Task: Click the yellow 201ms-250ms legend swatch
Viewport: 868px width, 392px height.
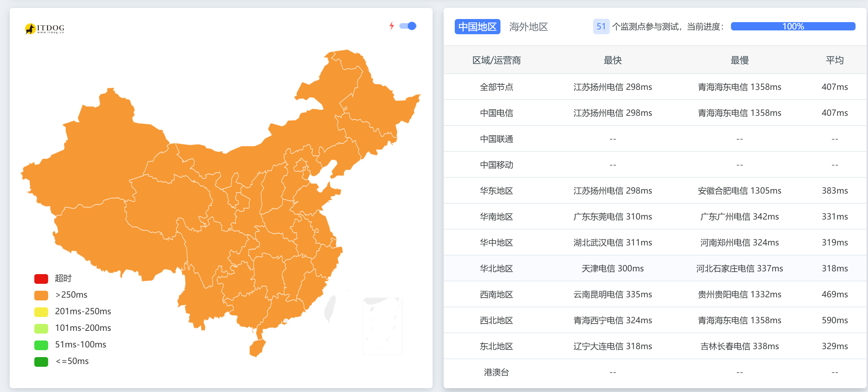Action: (x=41, y=311)
